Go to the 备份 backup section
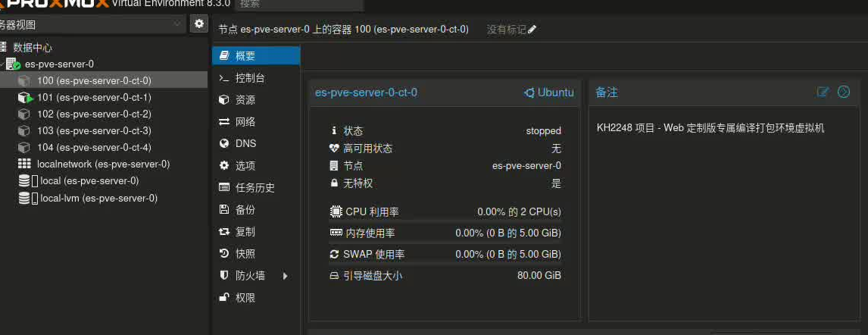 point(245,210)
